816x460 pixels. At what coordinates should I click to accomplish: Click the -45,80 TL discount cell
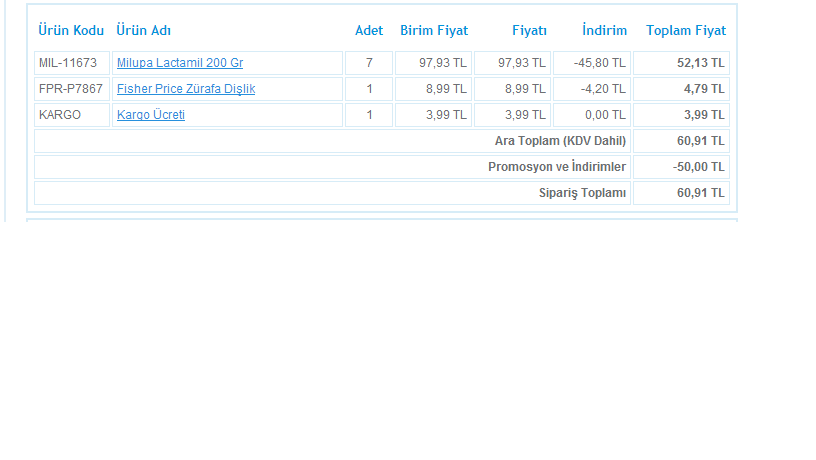tap(600, 63)
